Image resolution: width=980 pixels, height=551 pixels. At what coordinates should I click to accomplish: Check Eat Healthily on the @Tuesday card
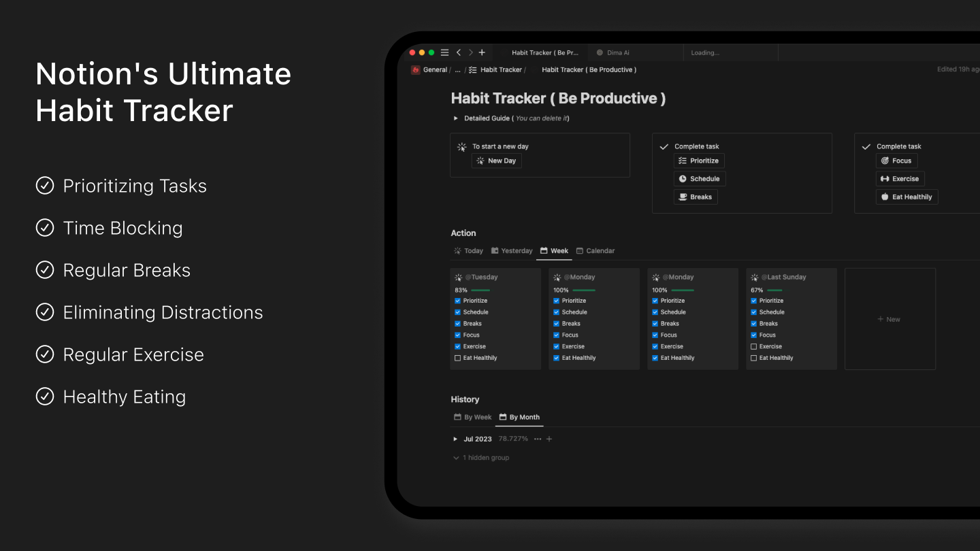pos(458,358)
